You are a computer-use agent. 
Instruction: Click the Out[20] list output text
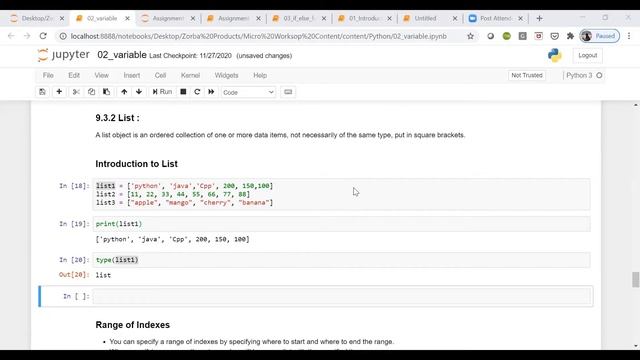103,275
